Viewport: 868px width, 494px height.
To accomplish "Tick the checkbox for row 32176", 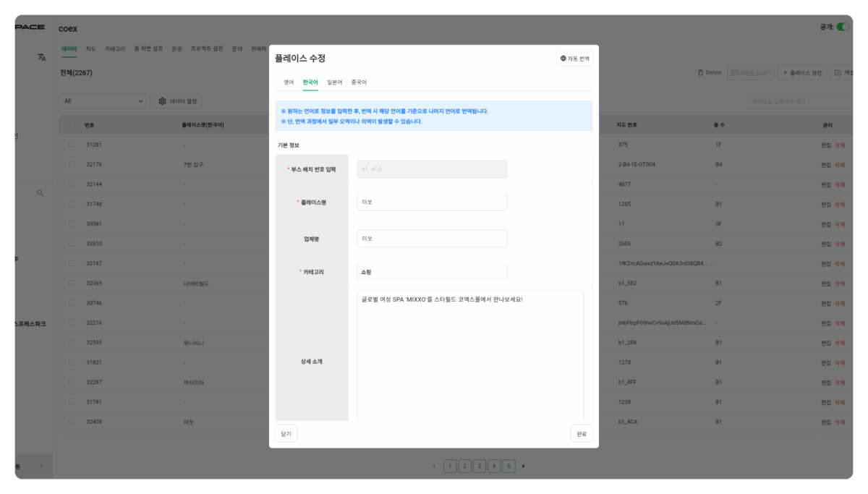I will click(x=72, y=165).
